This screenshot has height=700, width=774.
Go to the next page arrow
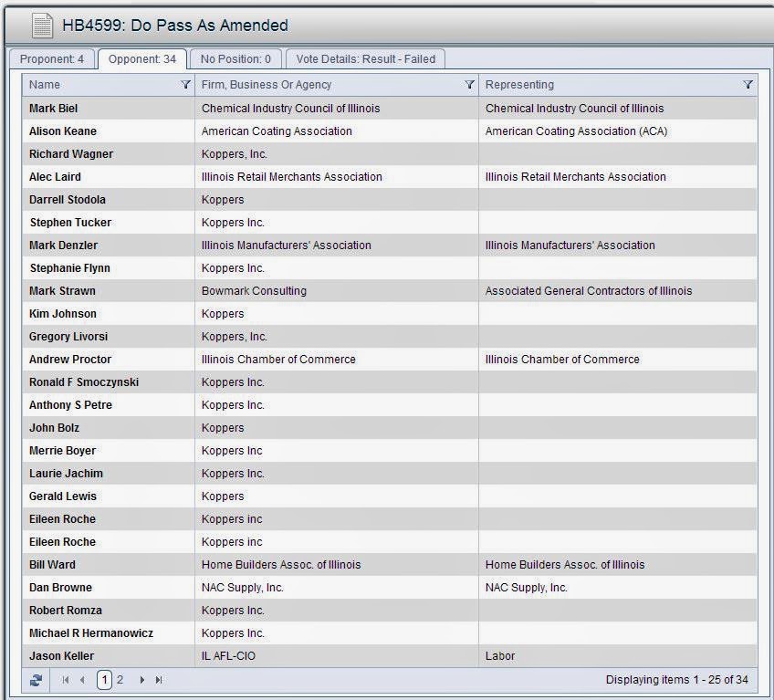coord(141,680)
